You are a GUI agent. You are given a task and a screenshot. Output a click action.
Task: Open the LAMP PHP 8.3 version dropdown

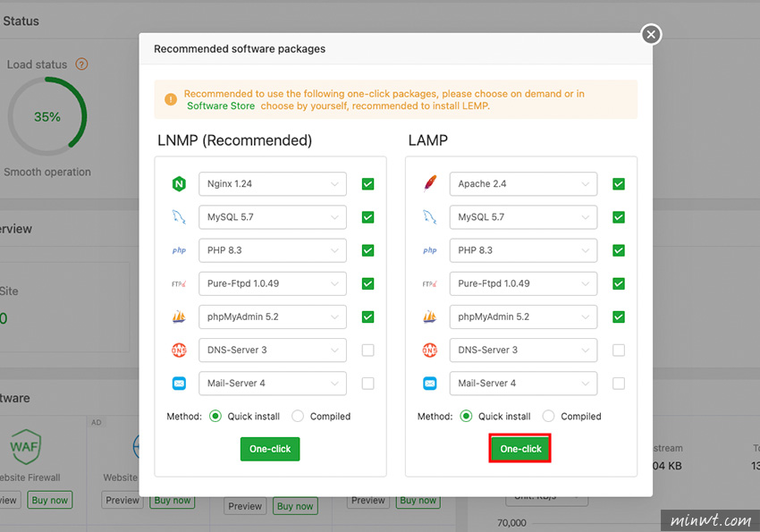(523, 250)
